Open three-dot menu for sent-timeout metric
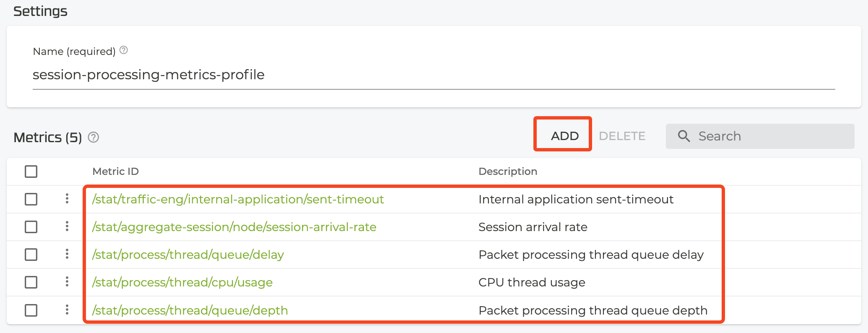Image resolution: width=868 pixels, height=333 pixels. [x=67, y=198]
